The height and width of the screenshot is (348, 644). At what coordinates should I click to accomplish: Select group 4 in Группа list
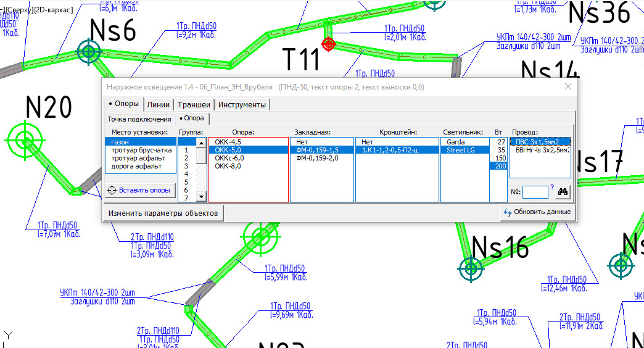188,174
